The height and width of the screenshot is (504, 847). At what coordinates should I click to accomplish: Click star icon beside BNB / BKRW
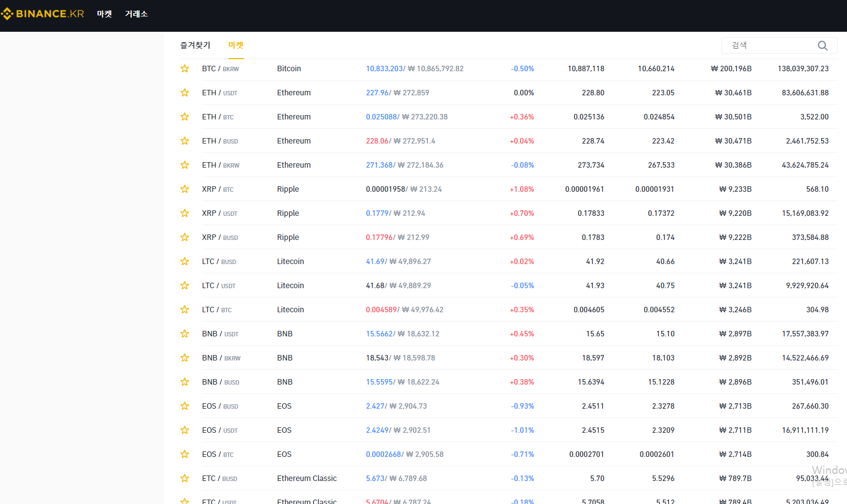(185, 358)
